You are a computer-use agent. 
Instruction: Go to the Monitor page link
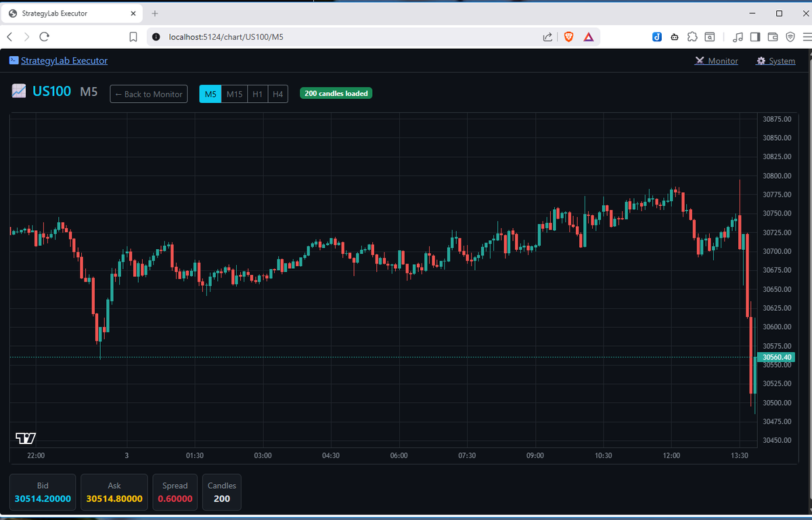pyautogui.click(x=717, y=61)
